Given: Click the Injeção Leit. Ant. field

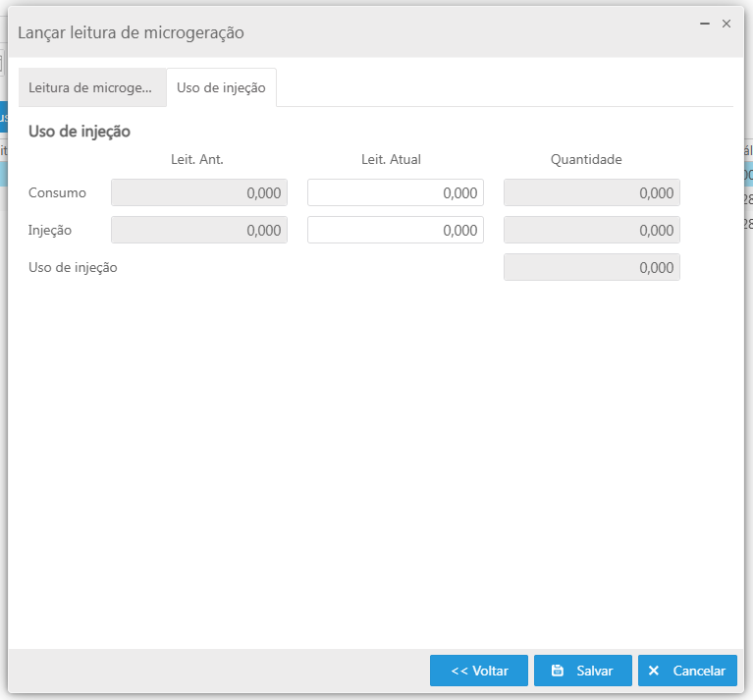Looking at the screenshot, I should [x=199, y=230].
